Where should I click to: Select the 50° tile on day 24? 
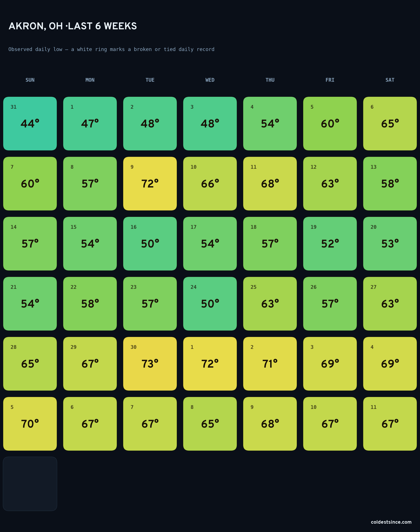coord(210,304)
